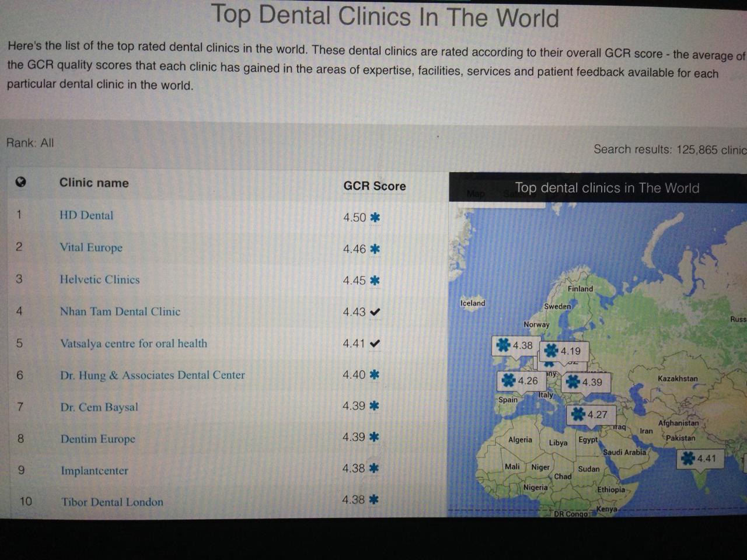
Task: Sort by the Clinic name column header
Action: 94,183
